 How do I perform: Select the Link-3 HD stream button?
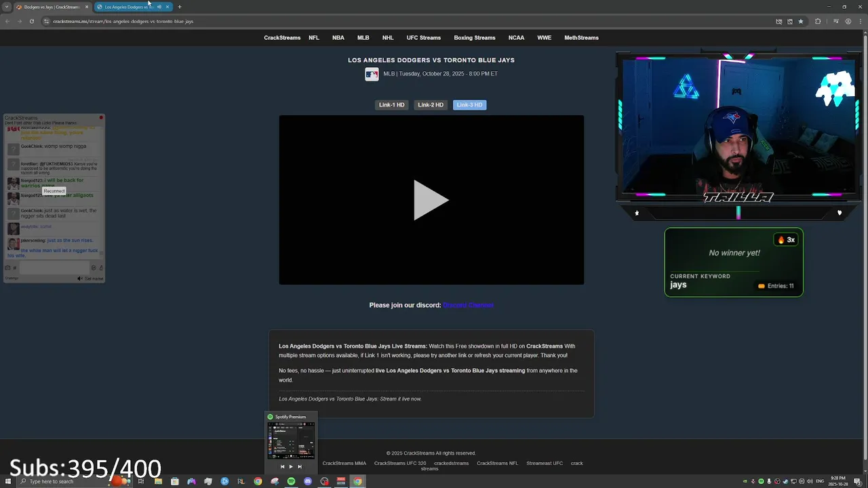coord(469,105)
